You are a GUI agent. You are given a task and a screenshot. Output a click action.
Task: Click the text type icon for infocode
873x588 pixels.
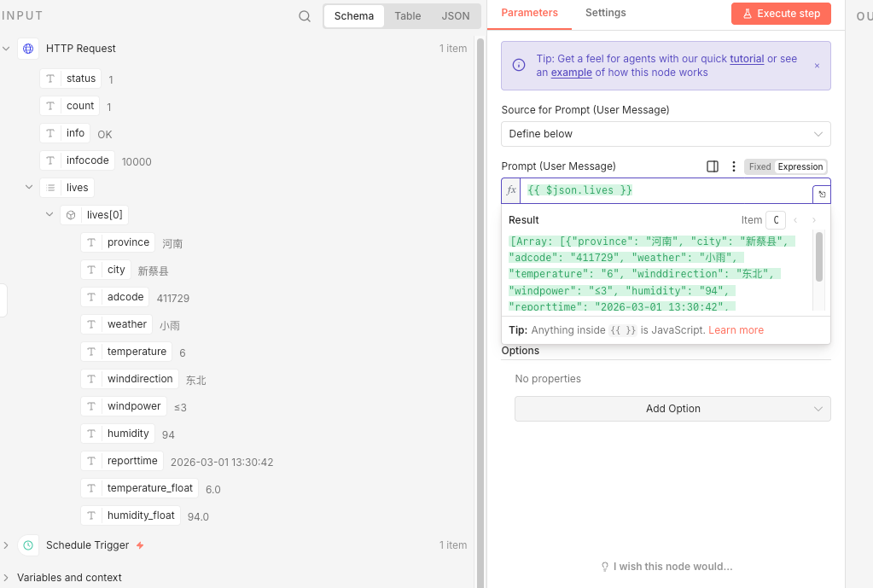click(x=50, y=160)
